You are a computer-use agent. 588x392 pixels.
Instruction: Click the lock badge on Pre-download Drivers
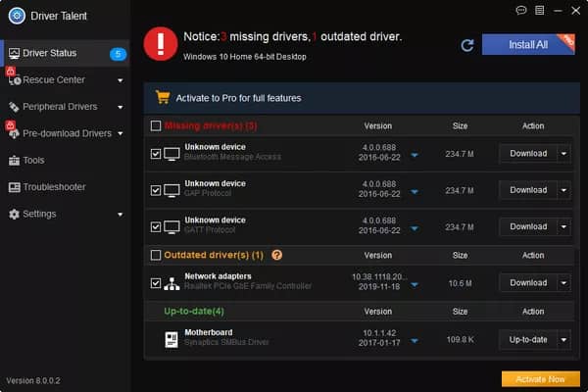tap(10, 124)
